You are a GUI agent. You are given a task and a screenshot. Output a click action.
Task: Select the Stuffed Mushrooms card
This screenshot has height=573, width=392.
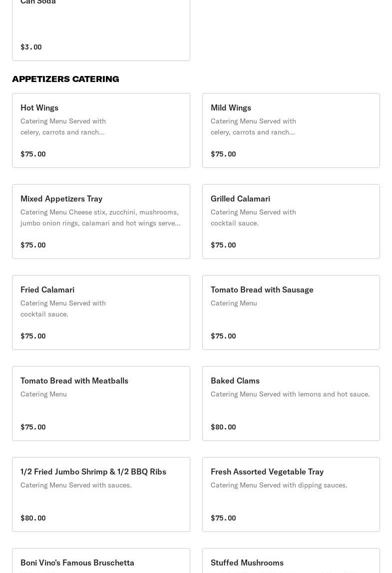click(291, 560)
